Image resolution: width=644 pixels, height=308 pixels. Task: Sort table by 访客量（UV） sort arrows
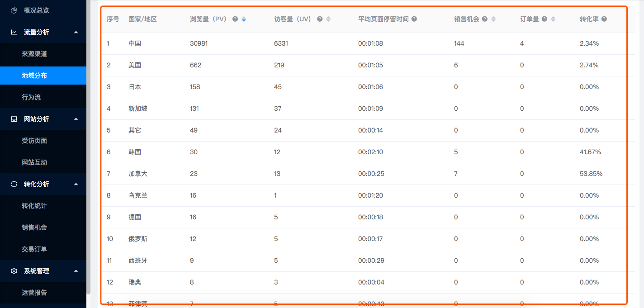[x=328, y=19]
